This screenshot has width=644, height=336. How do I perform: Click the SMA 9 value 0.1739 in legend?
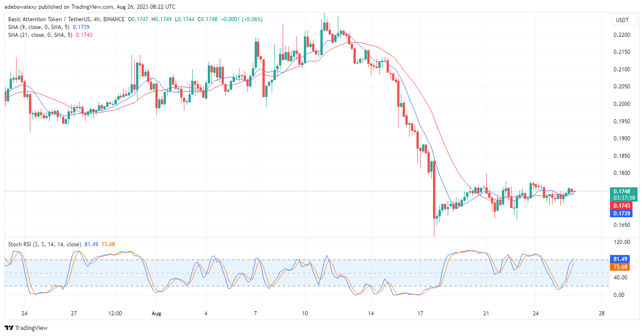[x=81, y=27]
